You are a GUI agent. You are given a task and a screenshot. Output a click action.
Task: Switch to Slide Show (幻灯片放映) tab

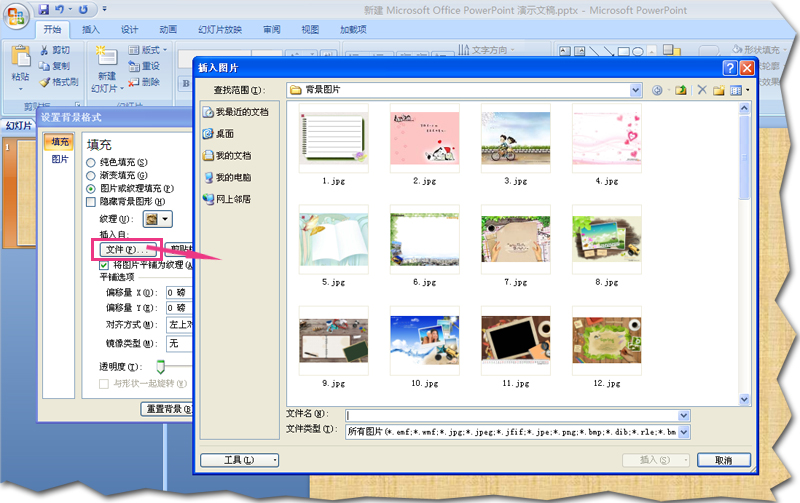point(220,30)
